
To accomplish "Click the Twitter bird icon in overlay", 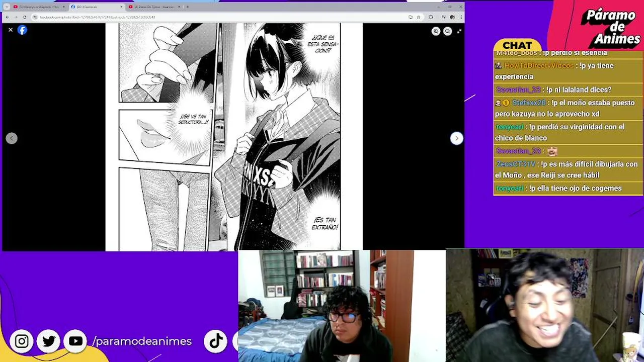I will click(x=49, y=341).
